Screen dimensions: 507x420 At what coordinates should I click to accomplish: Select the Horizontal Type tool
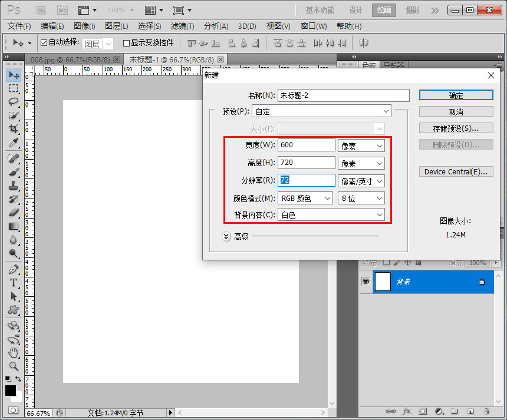(x=14, y=283)
